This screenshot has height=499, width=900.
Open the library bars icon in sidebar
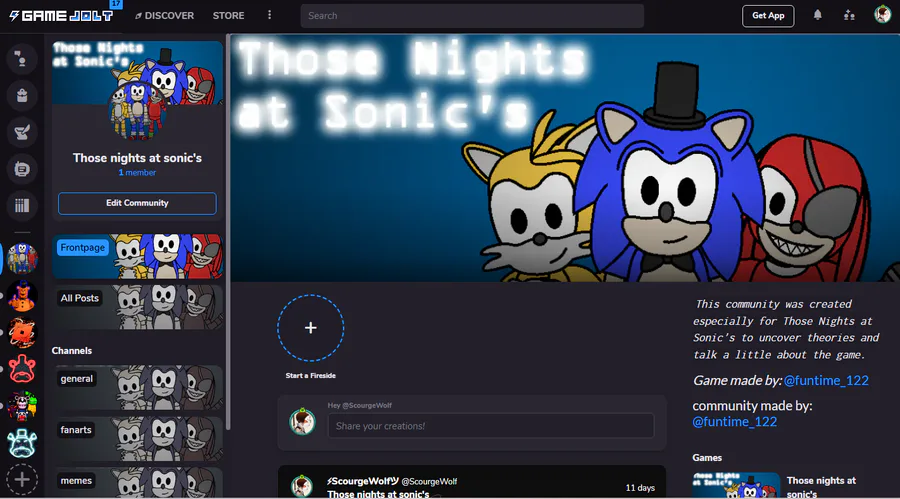pos(22,206)
